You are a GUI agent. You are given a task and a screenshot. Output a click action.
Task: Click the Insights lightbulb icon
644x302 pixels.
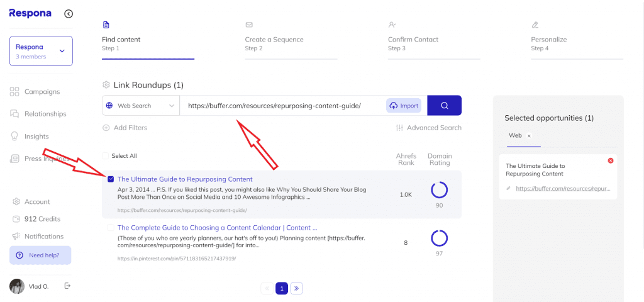pyautogui.click(x=14, y=136)
